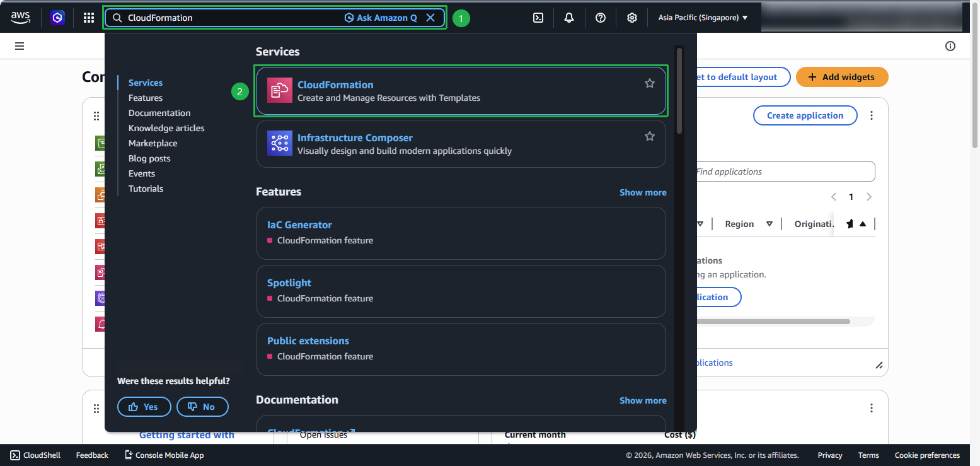Open the hamburger navigation menu
Viewport: 980px width, 466px height.
[20, 46]
